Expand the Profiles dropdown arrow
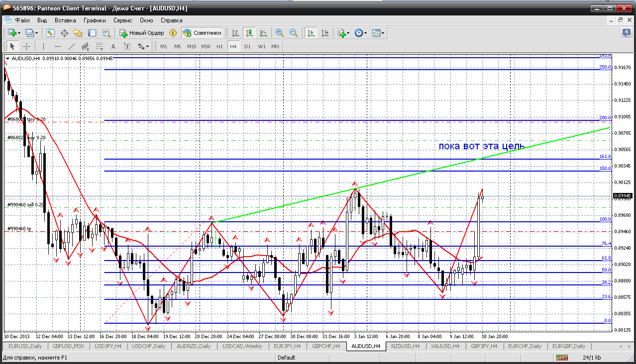This screenshot has height=364, width=636. [x=37, y=33]
